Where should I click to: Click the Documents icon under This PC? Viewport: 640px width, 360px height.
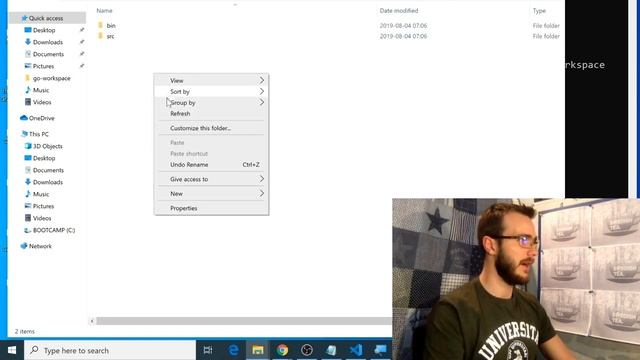tap(28, 170)
